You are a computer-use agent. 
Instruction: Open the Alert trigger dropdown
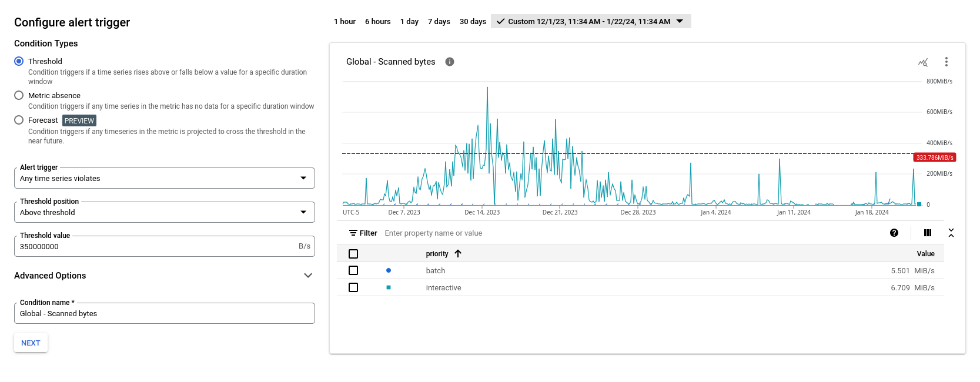164,178
